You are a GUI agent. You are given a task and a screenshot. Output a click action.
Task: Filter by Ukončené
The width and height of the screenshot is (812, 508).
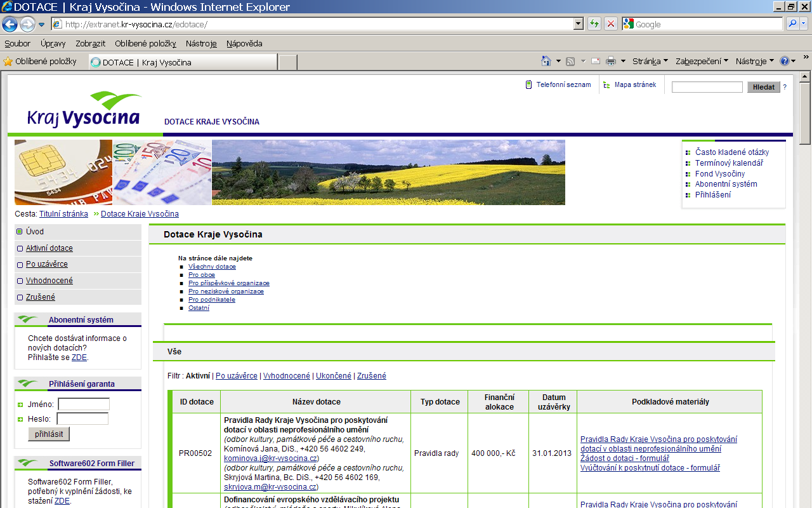pos(334,376)
